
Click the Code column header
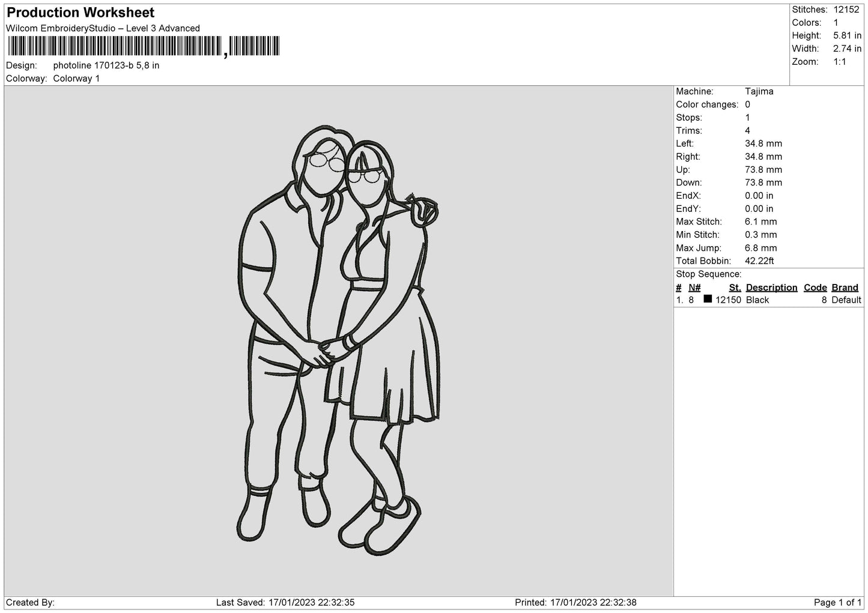815,288
